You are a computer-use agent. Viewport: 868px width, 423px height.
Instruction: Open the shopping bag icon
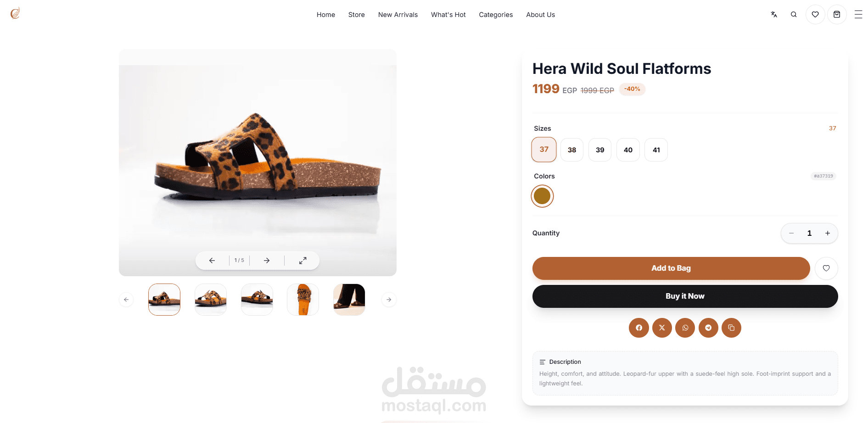coord(837,15)
